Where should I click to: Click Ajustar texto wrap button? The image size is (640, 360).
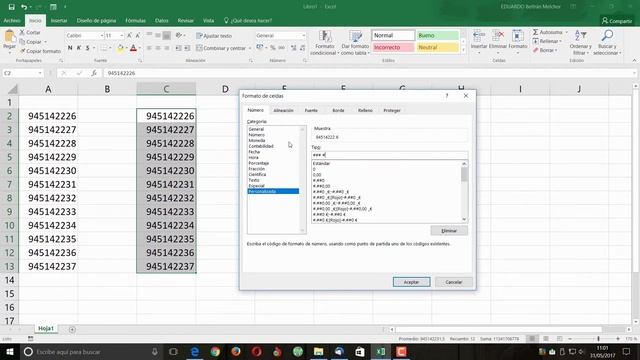(x=214, y=36)
